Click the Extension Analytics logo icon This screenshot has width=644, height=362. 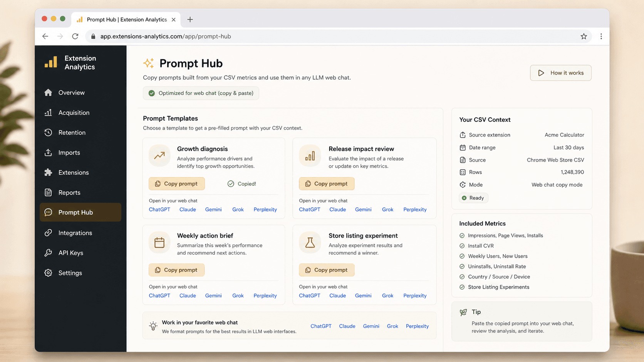pyautogui.click(x=51, y=62)
